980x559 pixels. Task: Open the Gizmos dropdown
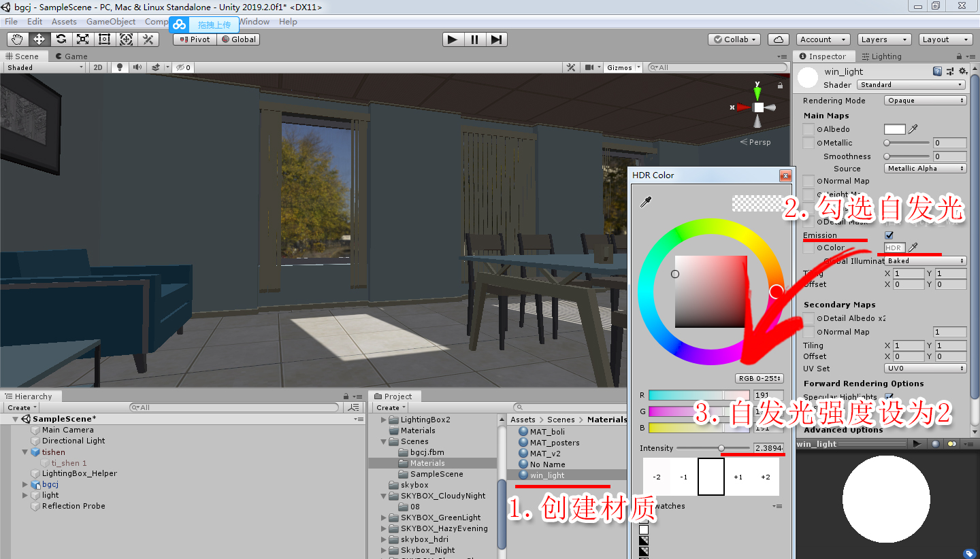point(623,67)
